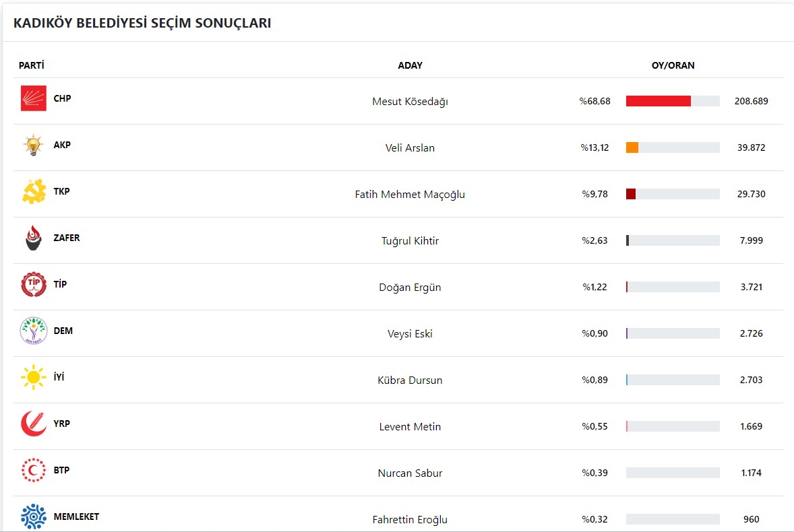Select the PARTİ column header
Image resolution: width=794 pixels, height=532 pixels.
point(32,65)
